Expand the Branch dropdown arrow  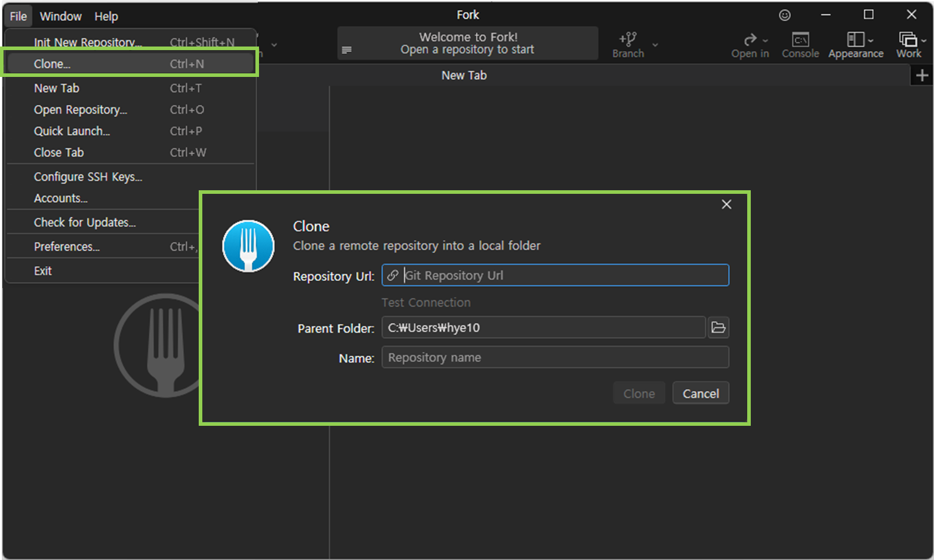(x=655, y=45)
